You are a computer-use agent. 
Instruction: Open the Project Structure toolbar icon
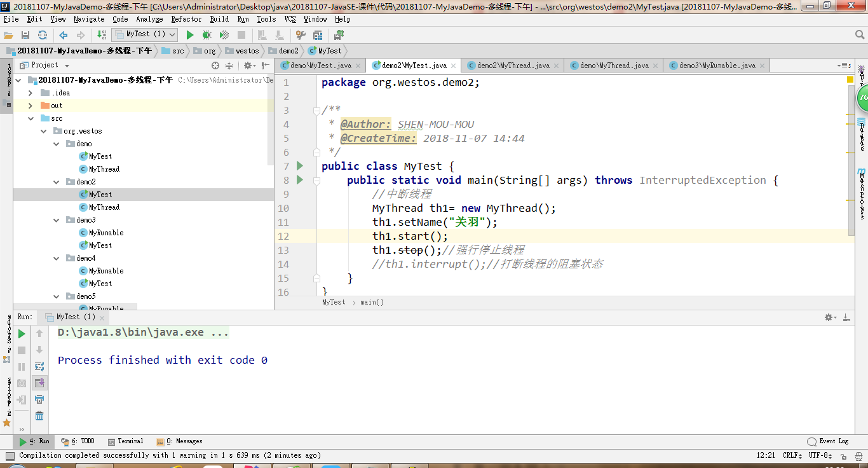pos(318,35)
